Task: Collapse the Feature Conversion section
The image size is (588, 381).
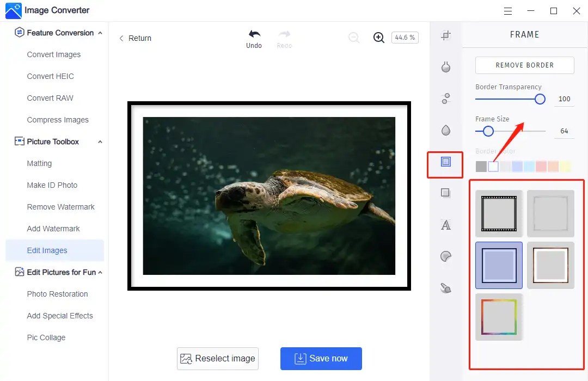Action: coord(100,33)
